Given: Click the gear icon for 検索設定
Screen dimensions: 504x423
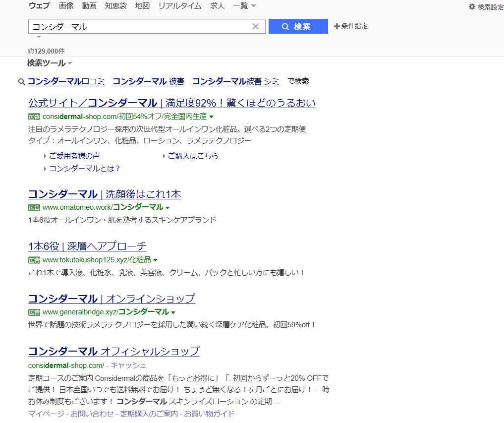Looking at the screenshot, I should 472,7.
